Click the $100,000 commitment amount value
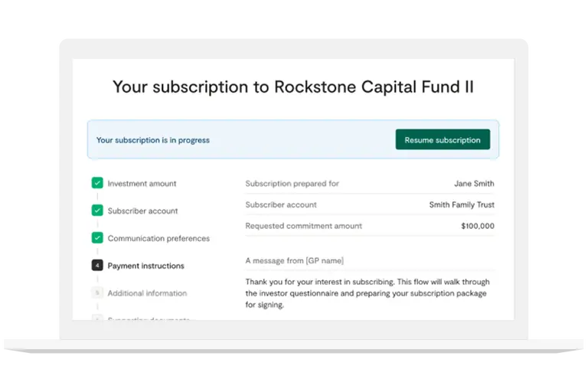 point(478,226)
